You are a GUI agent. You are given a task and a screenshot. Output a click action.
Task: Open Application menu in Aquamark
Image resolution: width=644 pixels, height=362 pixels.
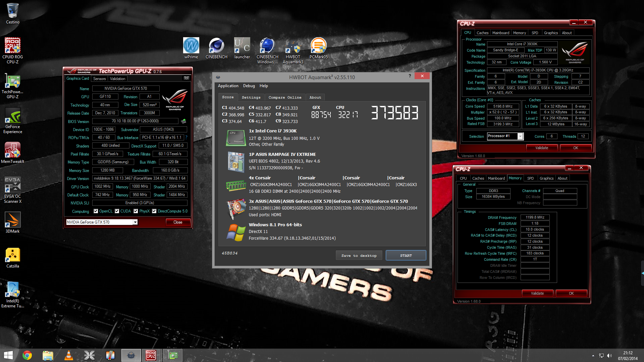228,86
